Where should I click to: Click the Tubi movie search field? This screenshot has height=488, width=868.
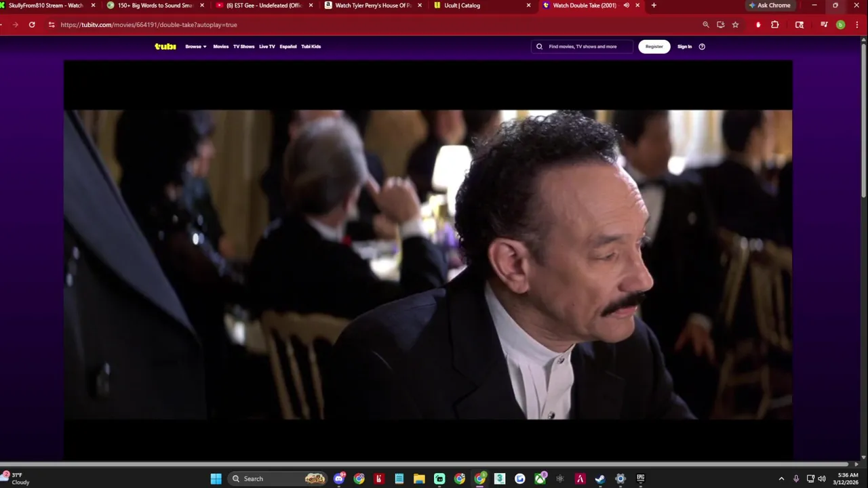(583, 47)
